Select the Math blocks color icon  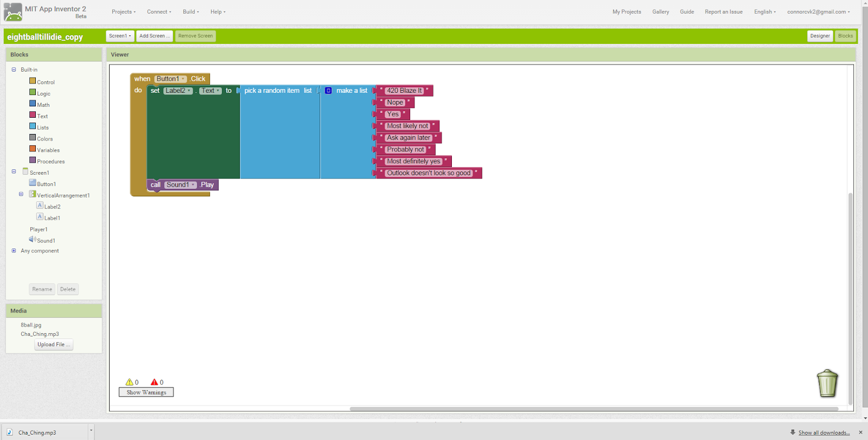(33, 104)
